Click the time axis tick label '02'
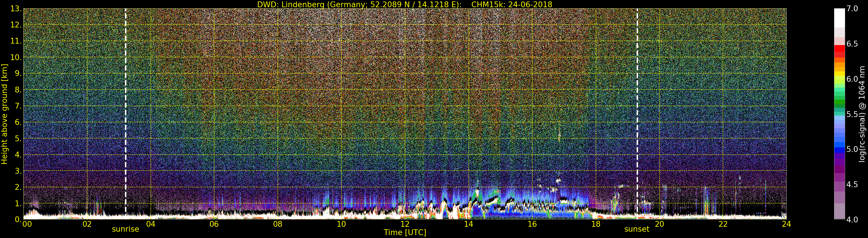This screenshot has width=868, height=238. point(87,224)
